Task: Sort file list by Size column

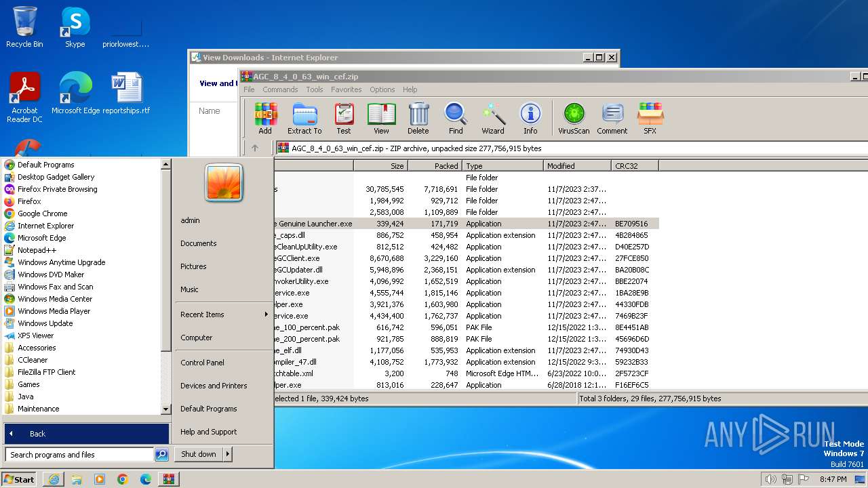Action: tap(380, 166)
